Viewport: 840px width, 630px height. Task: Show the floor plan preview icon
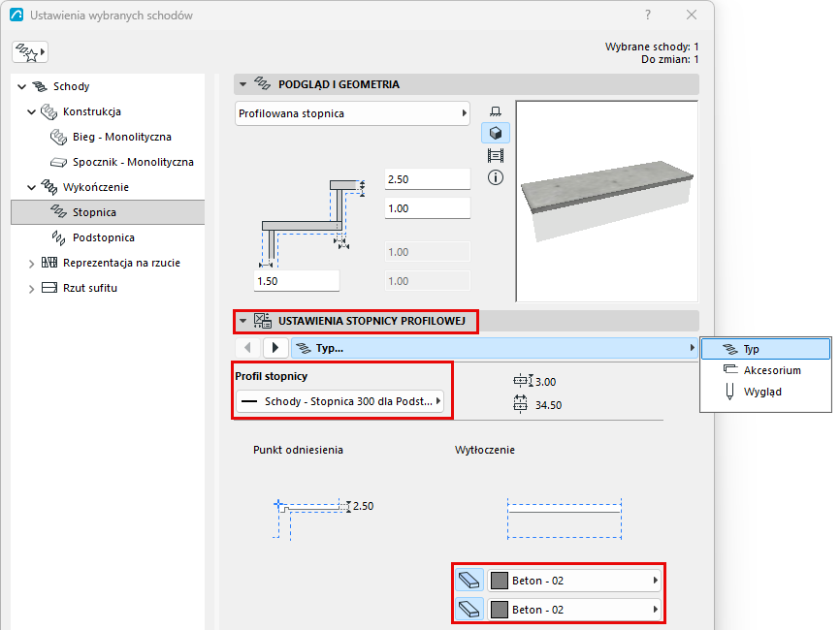point(496,110)
